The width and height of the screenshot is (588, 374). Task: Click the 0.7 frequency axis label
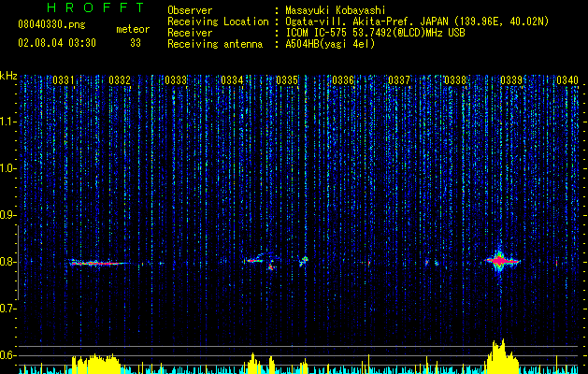coord(8,309)
